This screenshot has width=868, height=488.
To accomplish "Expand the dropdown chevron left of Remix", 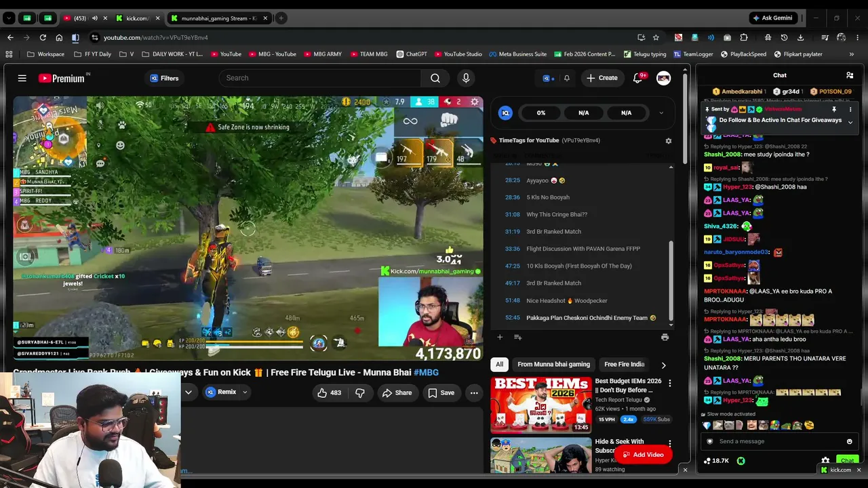I will [189, 392].
